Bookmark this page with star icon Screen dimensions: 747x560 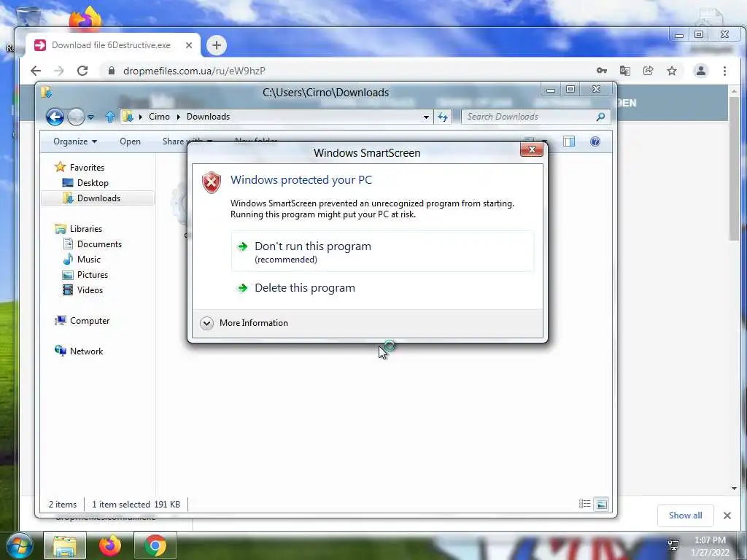coord(672,71)
